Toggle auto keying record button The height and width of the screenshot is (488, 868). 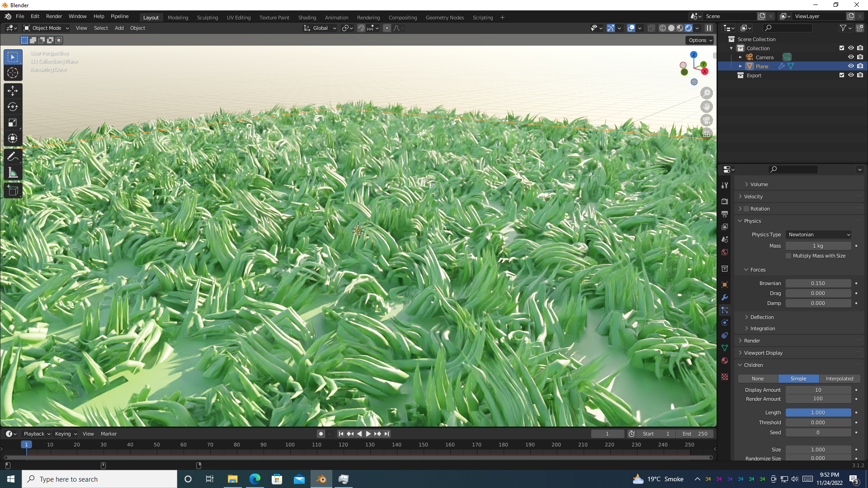[x=321, y=434]
